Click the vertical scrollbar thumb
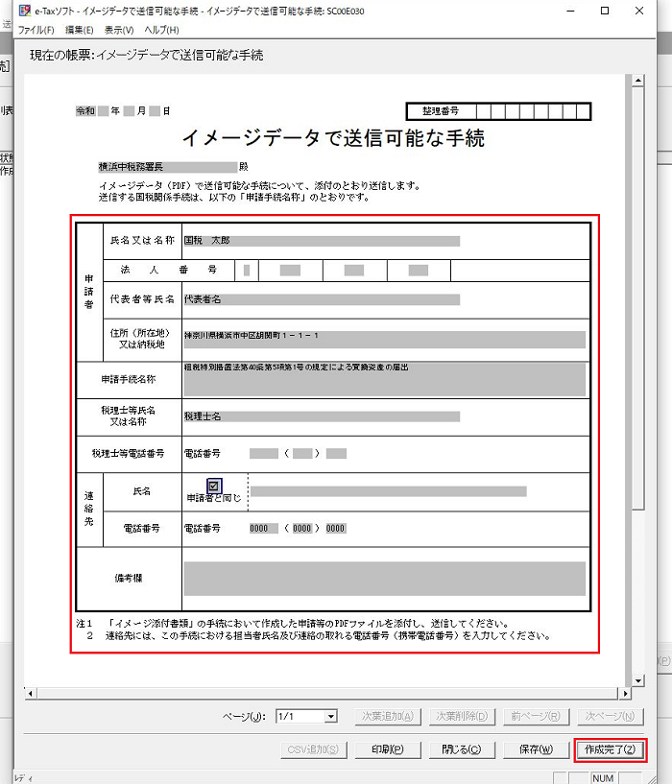The width and height of the screenshot is (672, 784). pos(637,298)
